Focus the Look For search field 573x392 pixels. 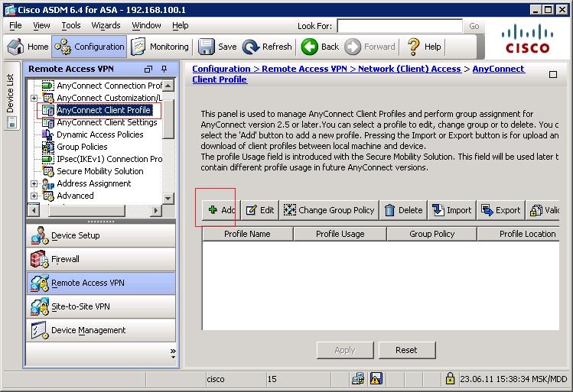point(400,26)
